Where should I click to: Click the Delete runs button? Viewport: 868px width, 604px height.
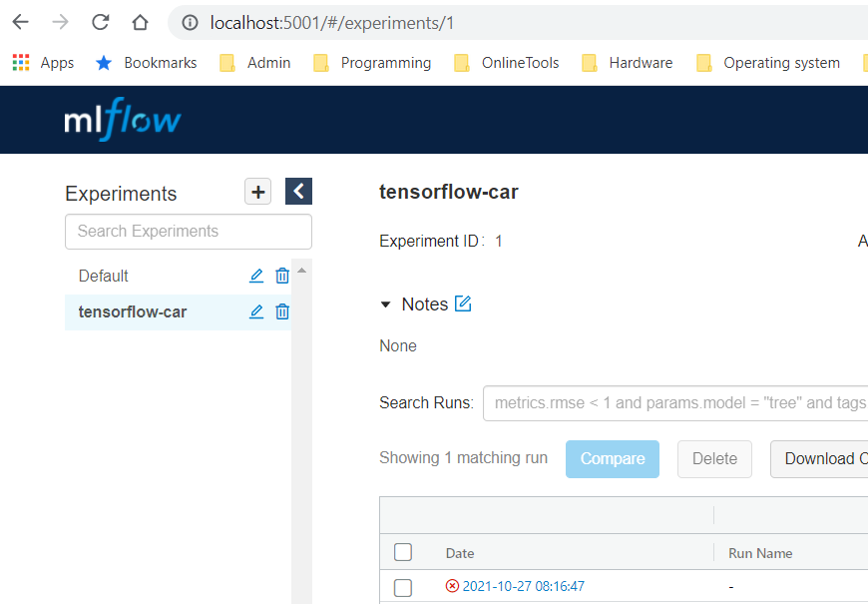click(714, 458)
